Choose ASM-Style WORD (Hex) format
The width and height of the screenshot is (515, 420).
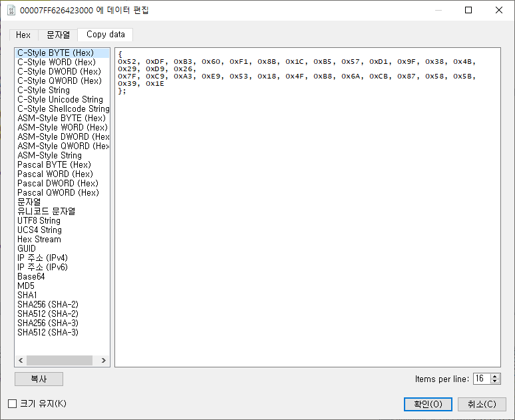click(x=63, y=127)
